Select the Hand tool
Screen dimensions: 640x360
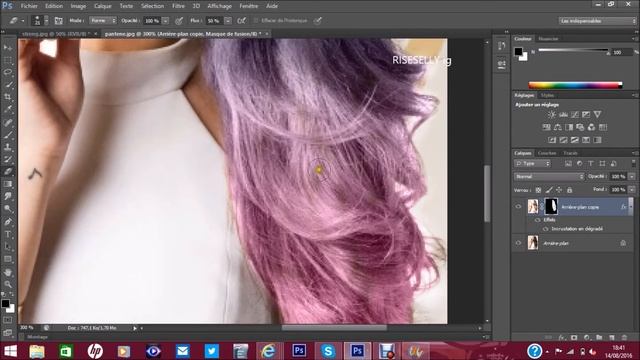8,272
